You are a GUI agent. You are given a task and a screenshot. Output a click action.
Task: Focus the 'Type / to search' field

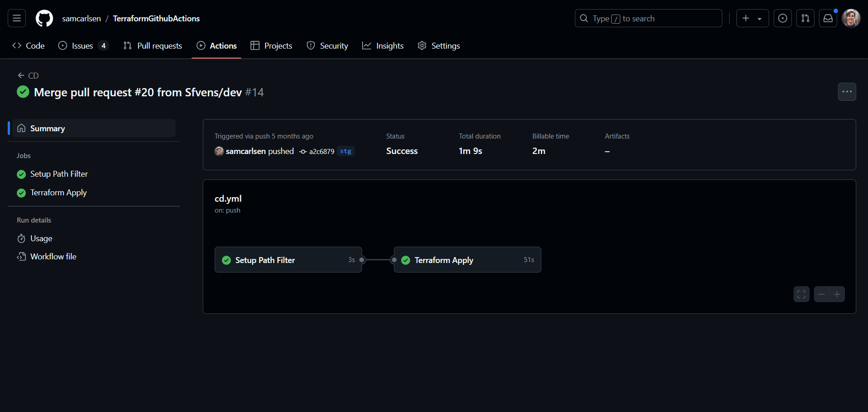648,18
